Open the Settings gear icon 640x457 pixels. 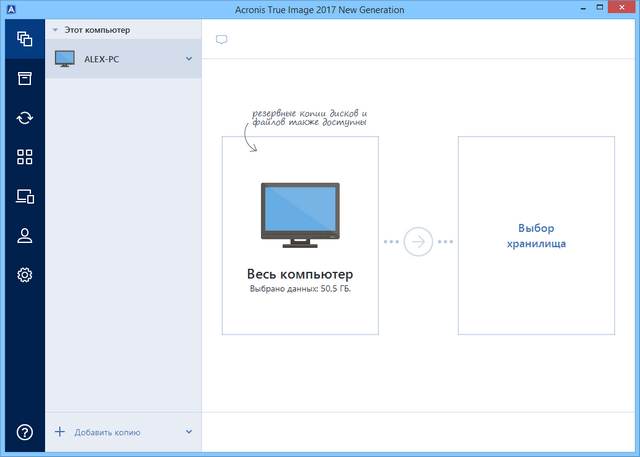(22, 274)
